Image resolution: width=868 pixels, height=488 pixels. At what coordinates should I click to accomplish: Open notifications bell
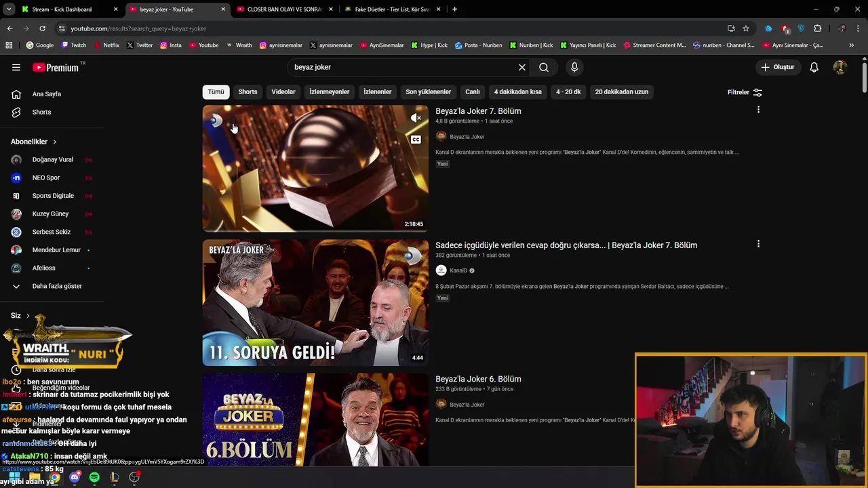(814, 67)
